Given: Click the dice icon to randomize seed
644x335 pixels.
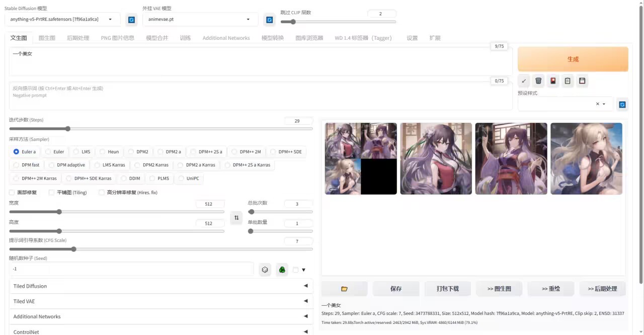Looking at the screenshot, I should pos(265,270).
